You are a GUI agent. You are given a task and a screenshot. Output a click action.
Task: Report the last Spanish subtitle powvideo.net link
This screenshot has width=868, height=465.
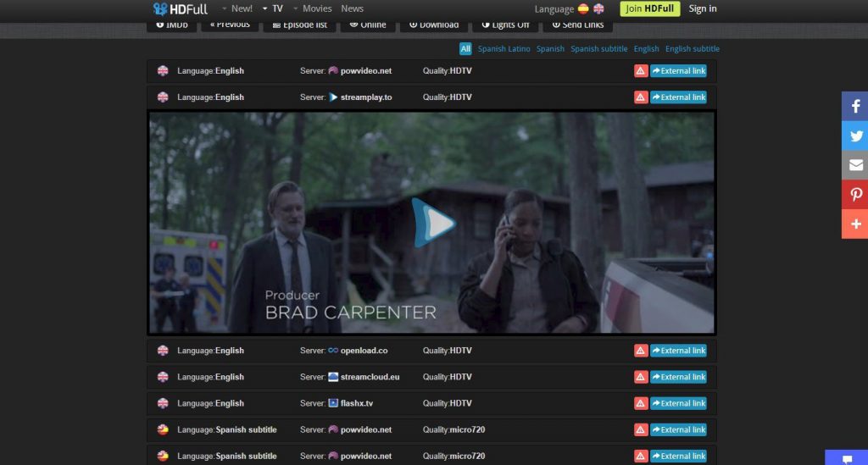pos(641,457)
